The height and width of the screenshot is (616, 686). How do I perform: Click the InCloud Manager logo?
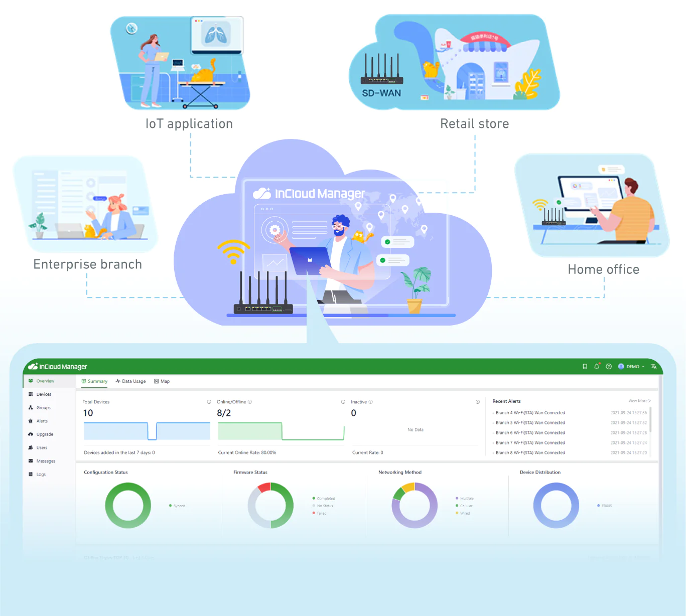pos(58,367)
